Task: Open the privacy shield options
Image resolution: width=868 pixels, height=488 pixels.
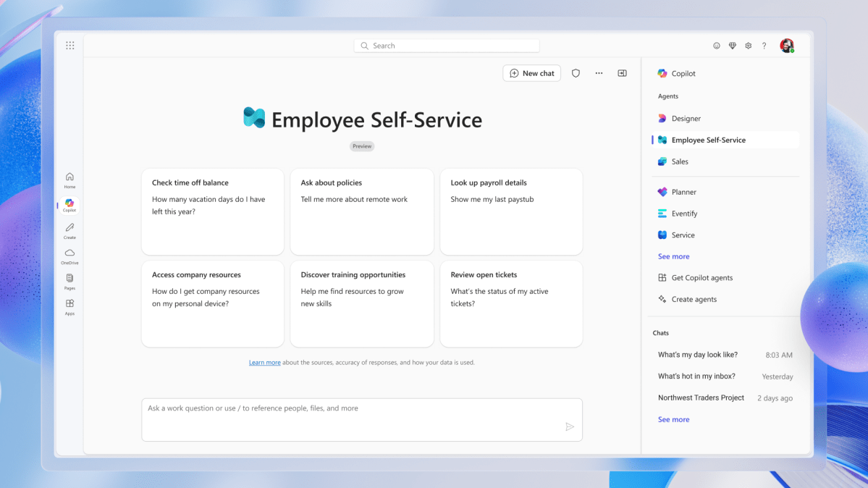Action: click(576, 73)
